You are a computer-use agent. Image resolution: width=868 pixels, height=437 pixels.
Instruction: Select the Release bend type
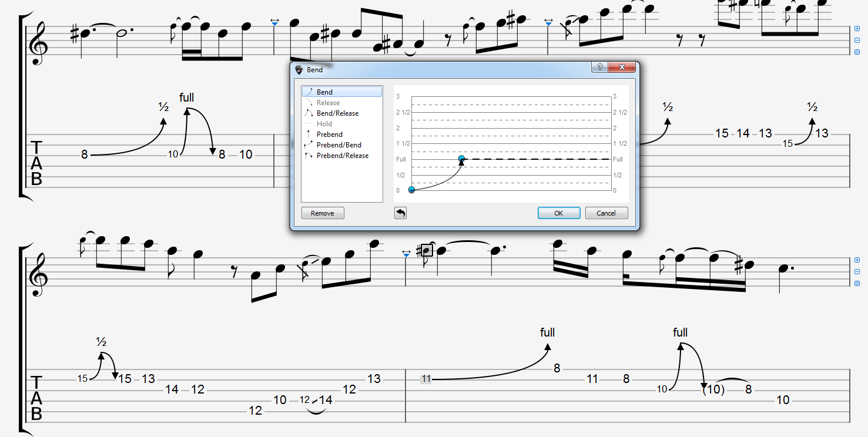click(341, 102)
